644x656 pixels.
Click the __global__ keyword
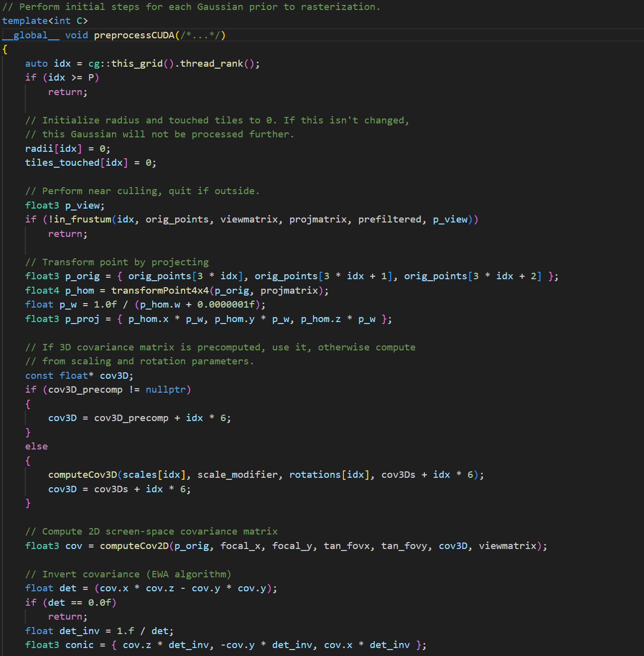pos(30,35)
